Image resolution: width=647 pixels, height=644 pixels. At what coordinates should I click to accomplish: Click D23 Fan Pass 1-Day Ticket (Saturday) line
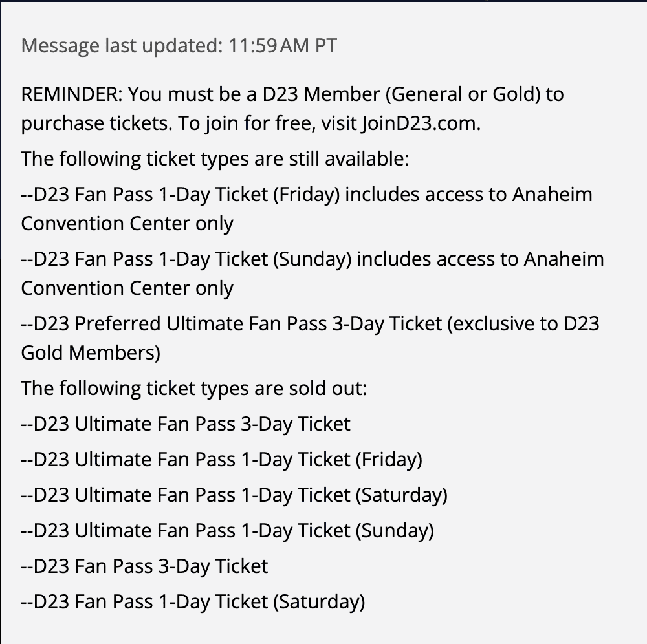[193, 601]
